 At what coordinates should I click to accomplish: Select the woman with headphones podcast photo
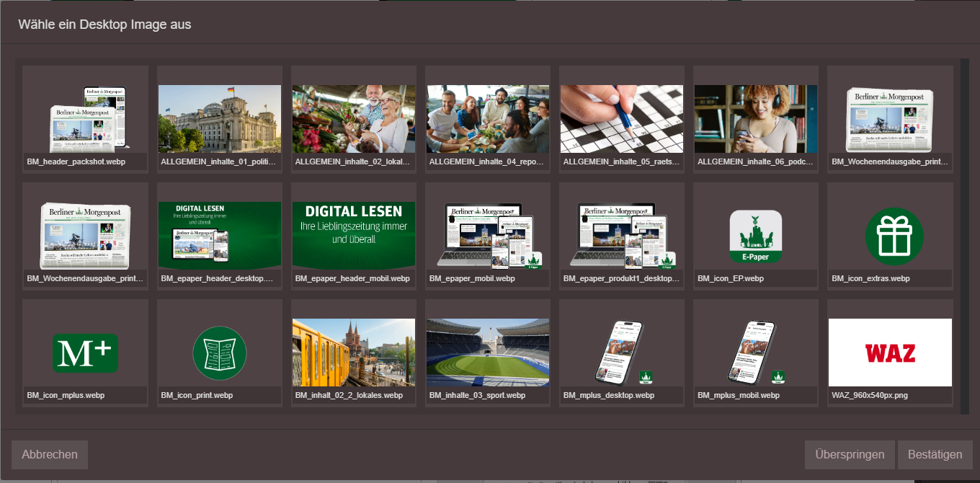(755, 119)
